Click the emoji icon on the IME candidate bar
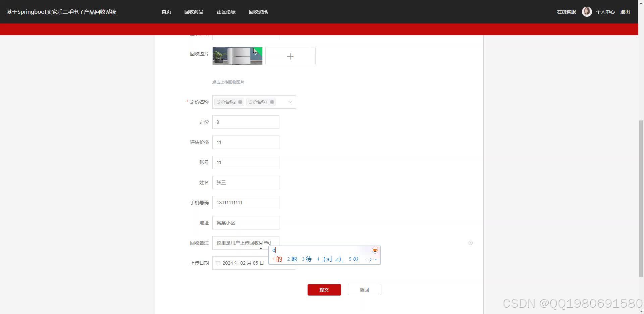Viewport: 644px width, 314px height. [x=375, y=250]
